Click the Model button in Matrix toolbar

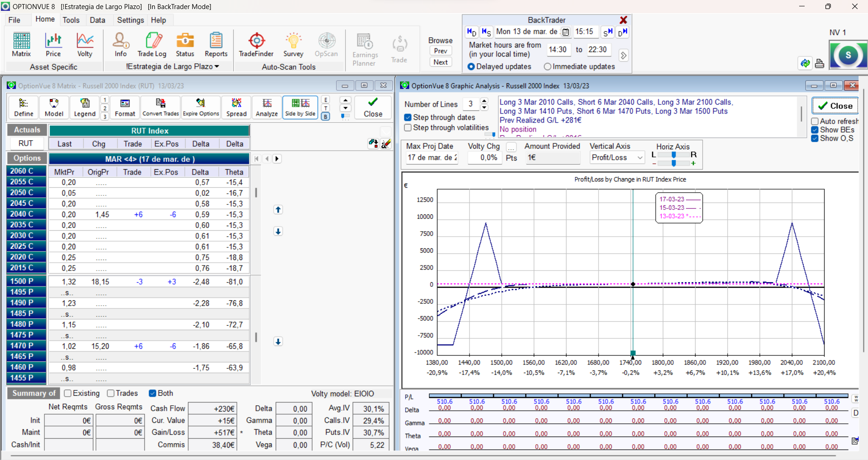click(54, 108)
